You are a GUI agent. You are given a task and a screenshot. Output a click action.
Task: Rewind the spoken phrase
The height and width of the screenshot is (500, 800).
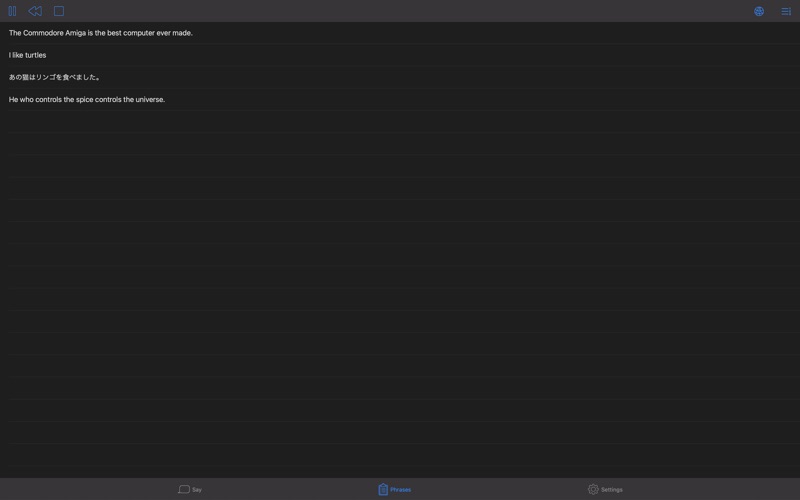pyautogui.click(x=35, y=11)
